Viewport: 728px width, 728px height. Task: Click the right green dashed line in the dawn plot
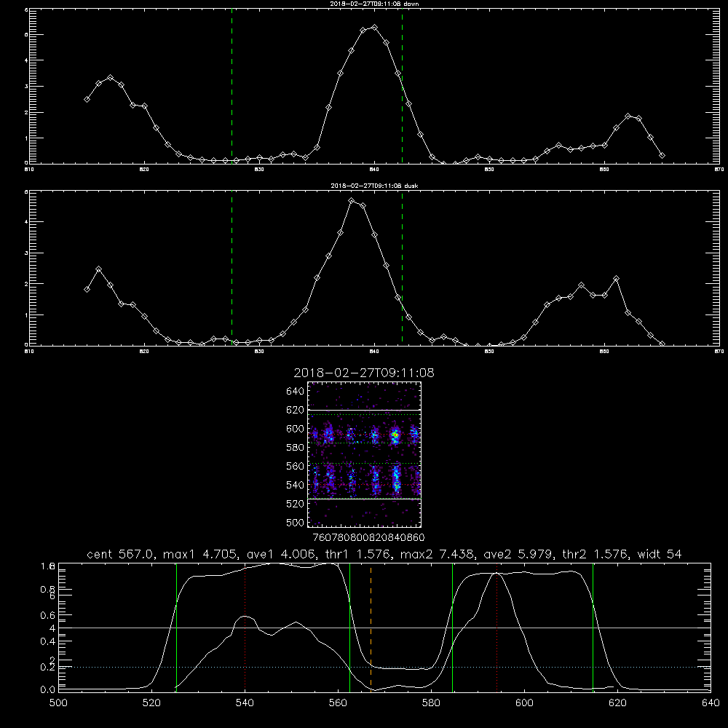tap(402, 86)
